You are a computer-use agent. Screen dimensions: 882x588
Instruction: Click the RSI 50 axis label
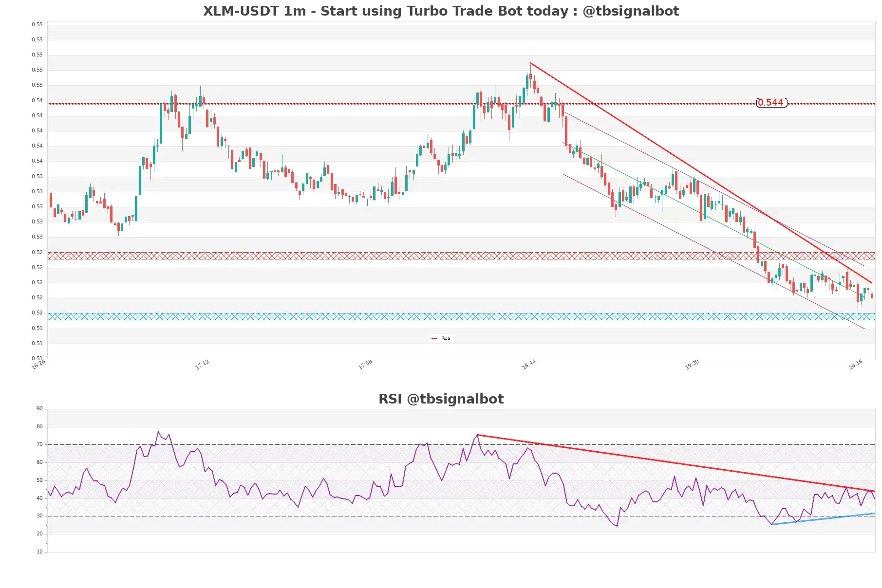click(39, 480)
